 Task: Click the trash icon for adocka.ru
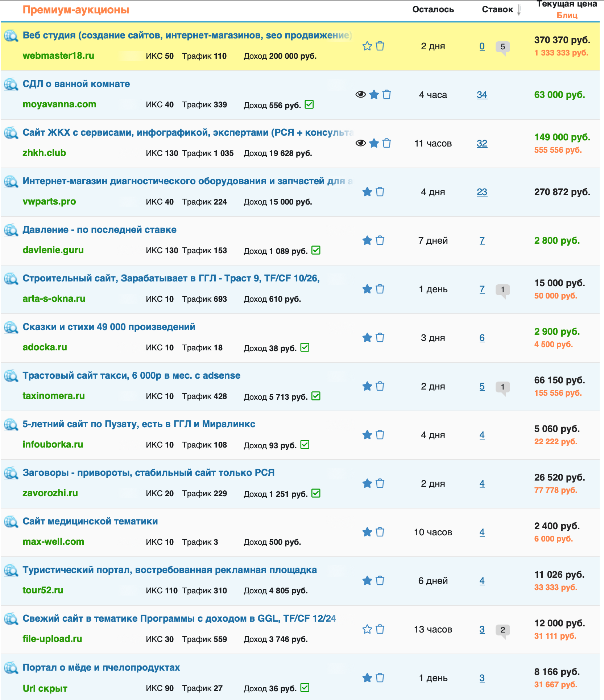tap(380, 338)
